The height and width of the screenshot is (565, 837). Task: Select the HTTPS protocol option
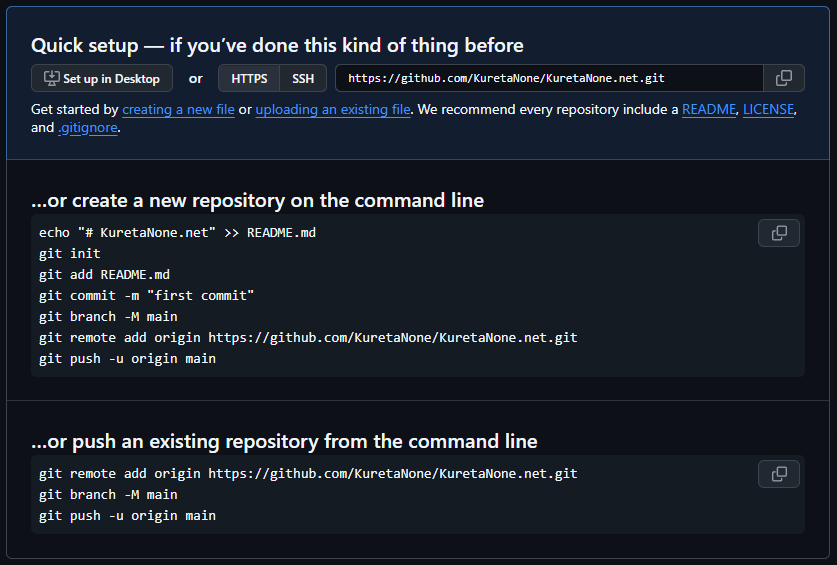[x=249, y=78]
